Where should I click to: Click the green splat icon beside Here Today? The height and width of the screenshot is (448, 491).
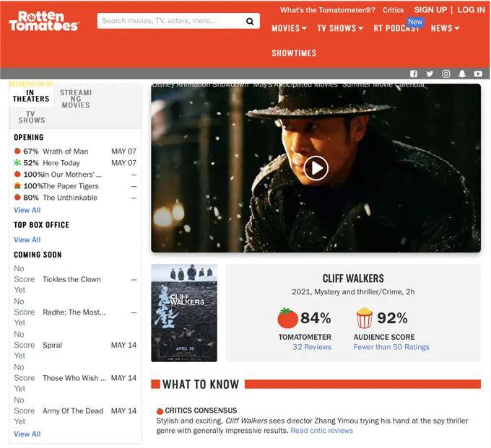17,163
